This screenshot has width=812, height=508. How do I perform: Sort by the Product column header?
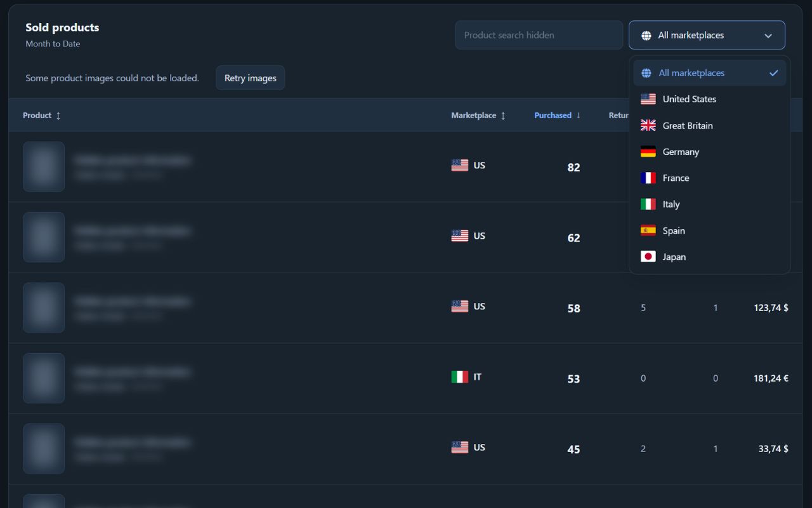(x=42, y=116)
